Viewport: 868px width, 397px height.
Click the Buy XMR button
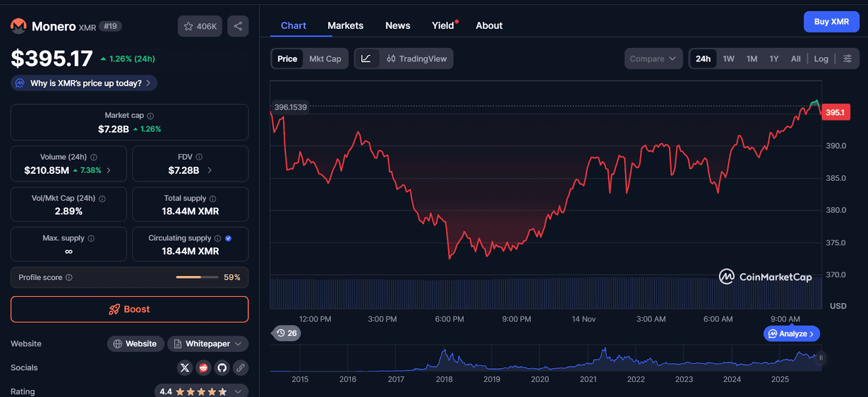pos(831,22)
